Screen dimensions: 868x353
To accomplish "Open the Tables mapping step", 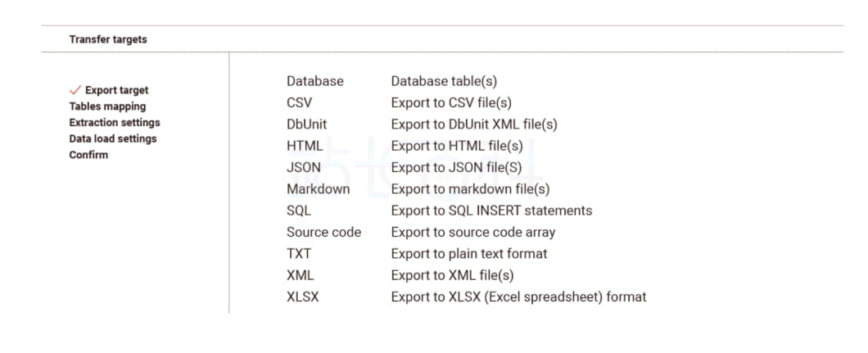I will (107, 106).
